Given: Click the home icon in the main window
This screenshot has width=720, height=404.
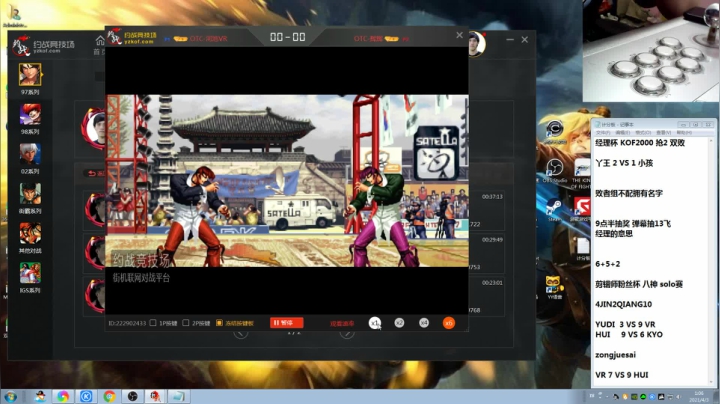Looking at the screenshot, I should tap(100, 41).
